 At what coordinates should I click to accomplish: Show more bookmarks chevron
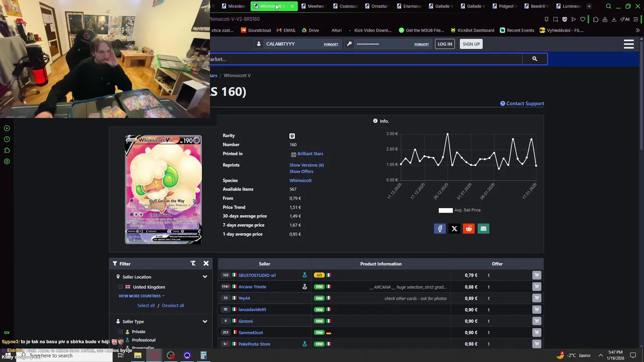point(637,30)
